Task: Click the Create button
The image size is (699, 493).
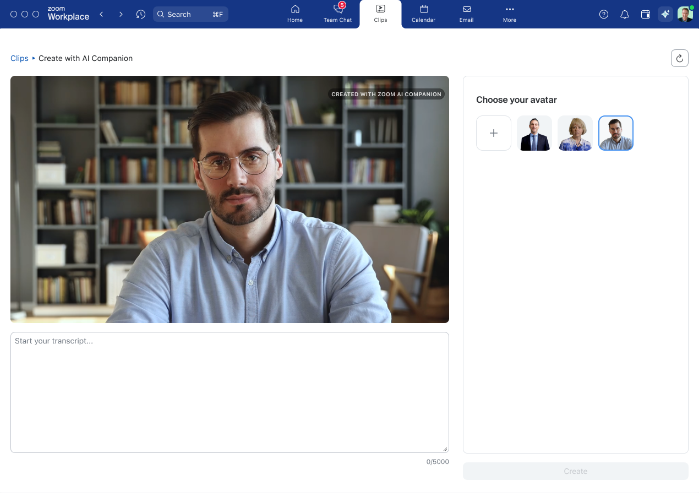Action: pos(575,471)
